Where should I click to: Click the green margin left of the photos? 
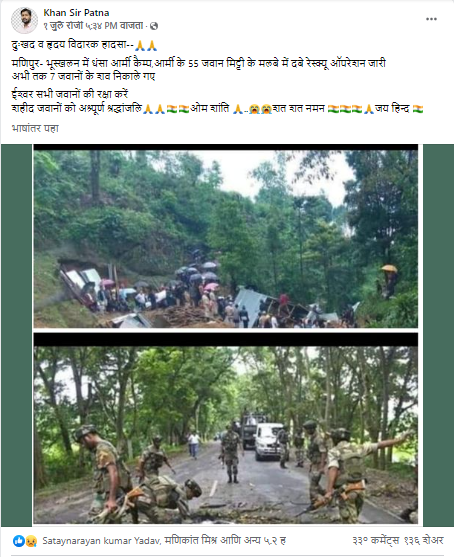16,334
